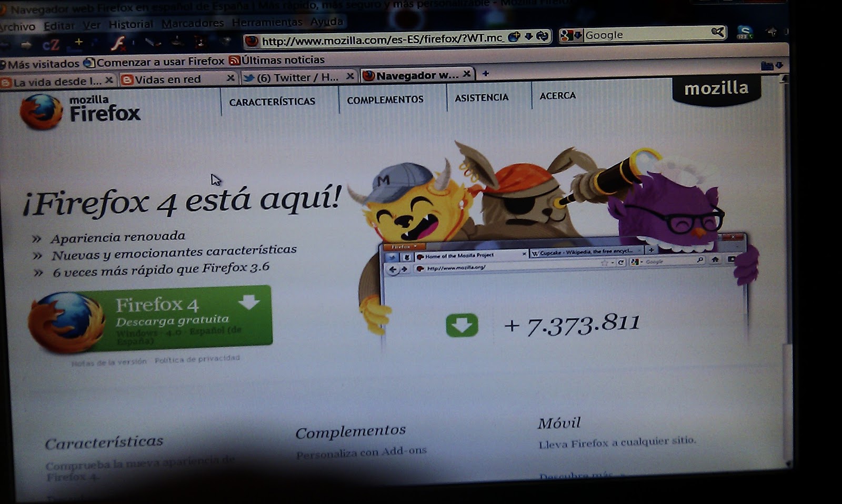842x504 pixels.
Task: Open the ASISTENCIA page menu
Action: 482,97
